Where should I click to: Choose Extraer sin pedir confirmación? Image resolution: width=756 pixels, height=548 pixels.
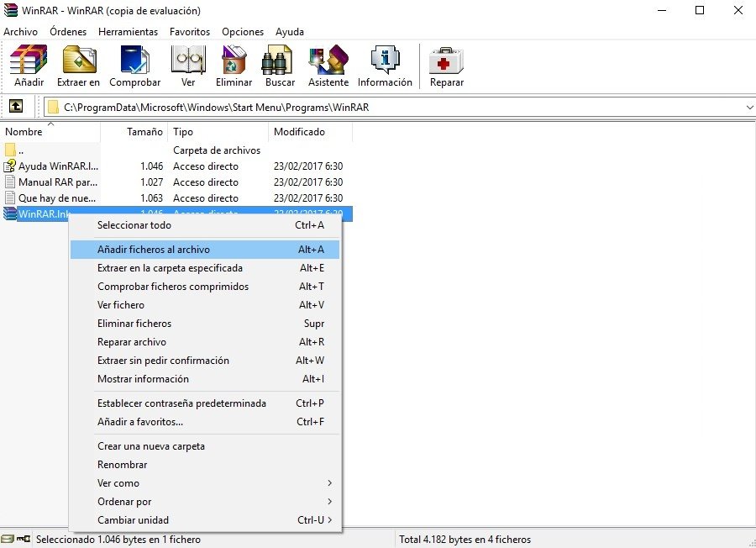[205, 361]
